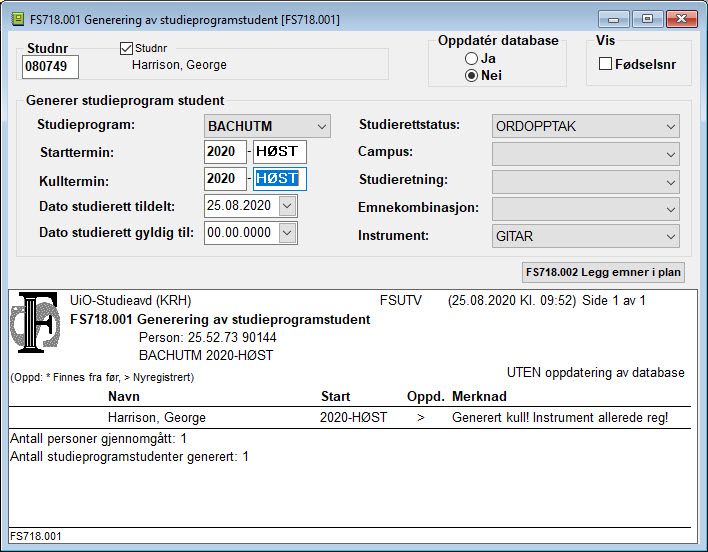Toggle the Studnr checkbox

coord(126,48)
